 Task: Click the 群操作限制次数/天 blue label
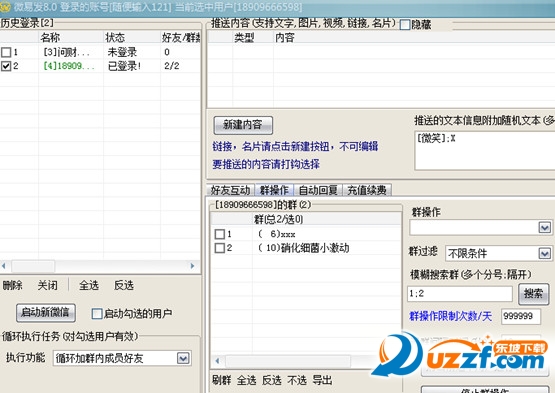pos(450,316)
